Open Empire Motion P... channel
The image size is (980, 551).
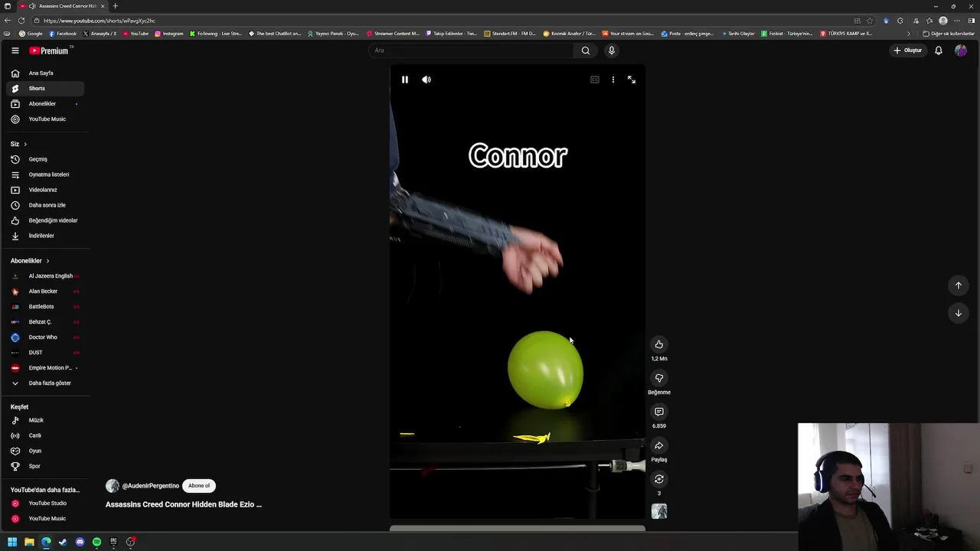pyautogui.click(x=46, y=368)
